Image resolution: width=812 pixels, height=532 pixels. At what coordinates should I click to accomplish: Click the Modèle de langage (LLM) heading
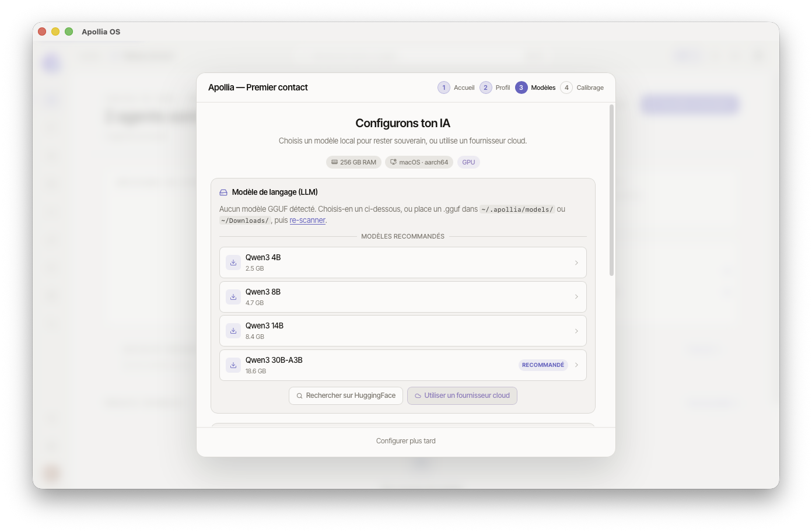pyautogui.click(x=275, y=192)
